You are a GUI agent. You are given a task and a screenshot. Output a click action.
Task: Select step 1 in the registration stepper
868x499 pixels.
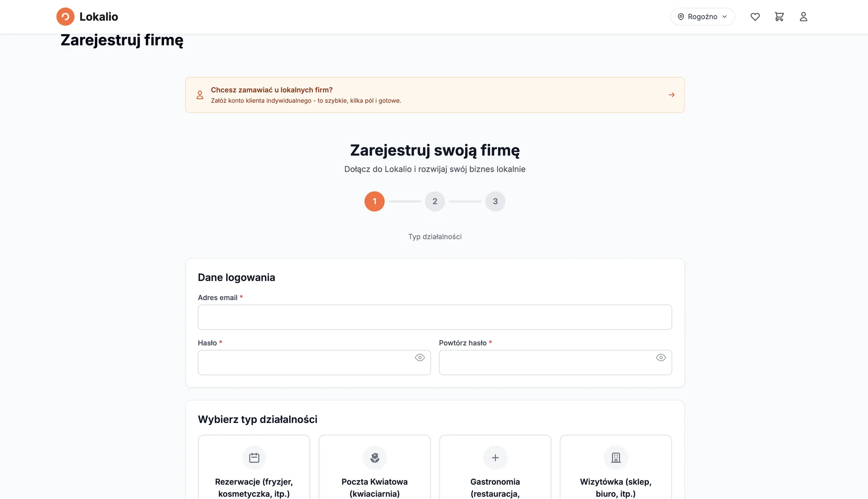click(374, 201)
